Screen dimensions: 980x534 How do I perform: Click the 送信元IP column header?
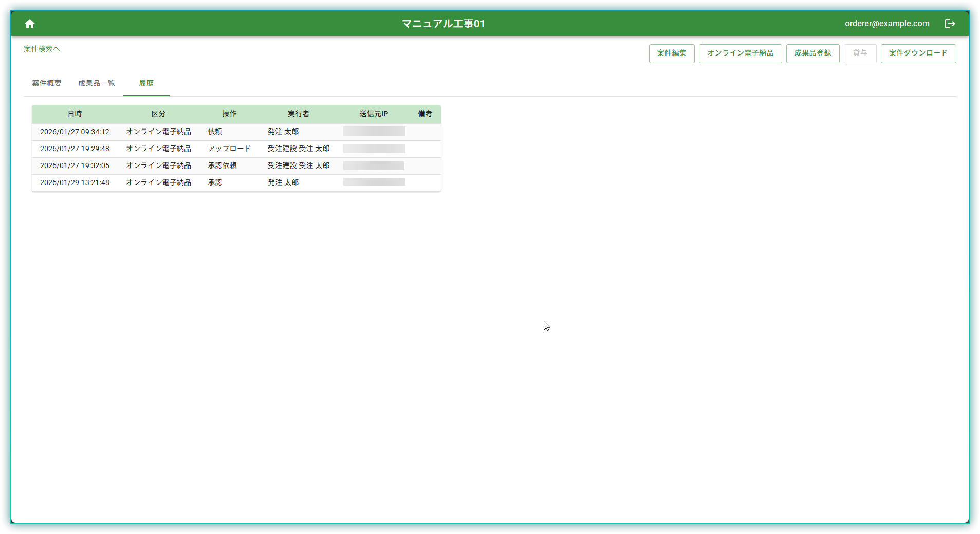click(374, 114)
